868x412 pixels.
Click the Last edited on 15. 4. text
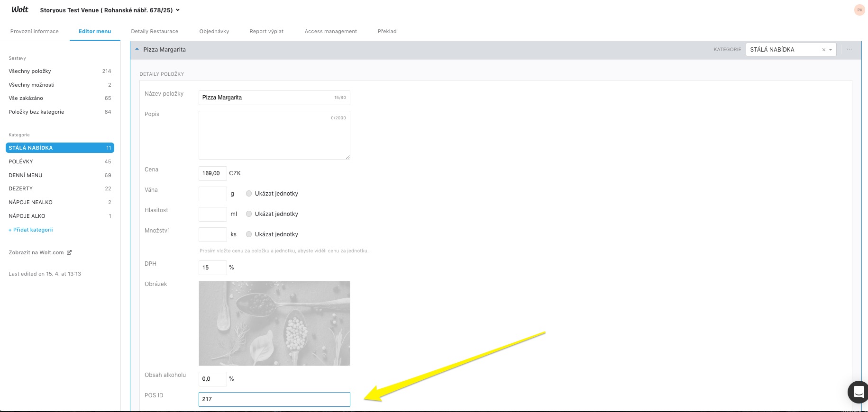coord(45,274)
